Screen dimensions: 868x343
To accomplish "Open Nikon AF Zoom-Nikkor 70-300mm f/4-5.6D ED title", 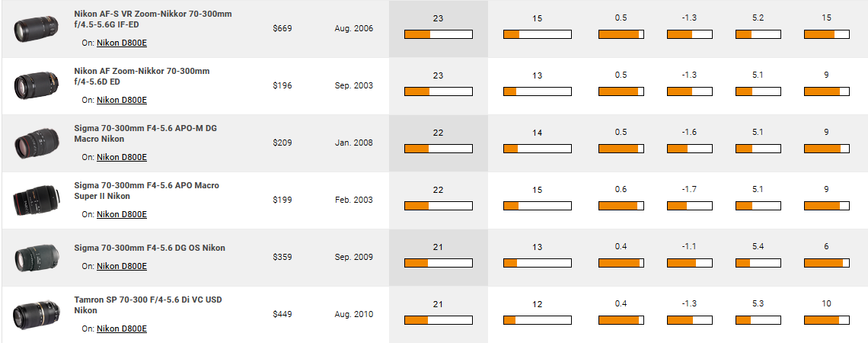I will click(x=142, y=76).
